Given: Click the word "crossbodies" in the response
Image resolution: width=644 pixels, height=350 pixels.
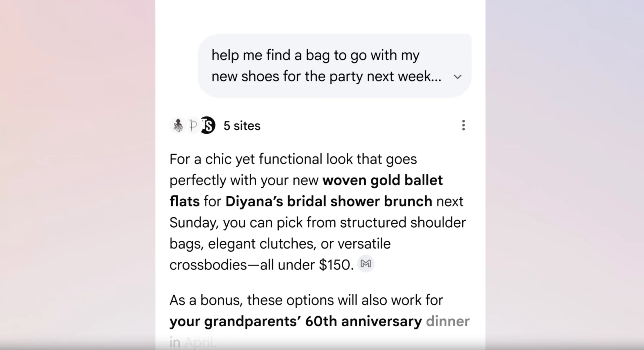Looking at the screenshot, I should coord(208,265).
